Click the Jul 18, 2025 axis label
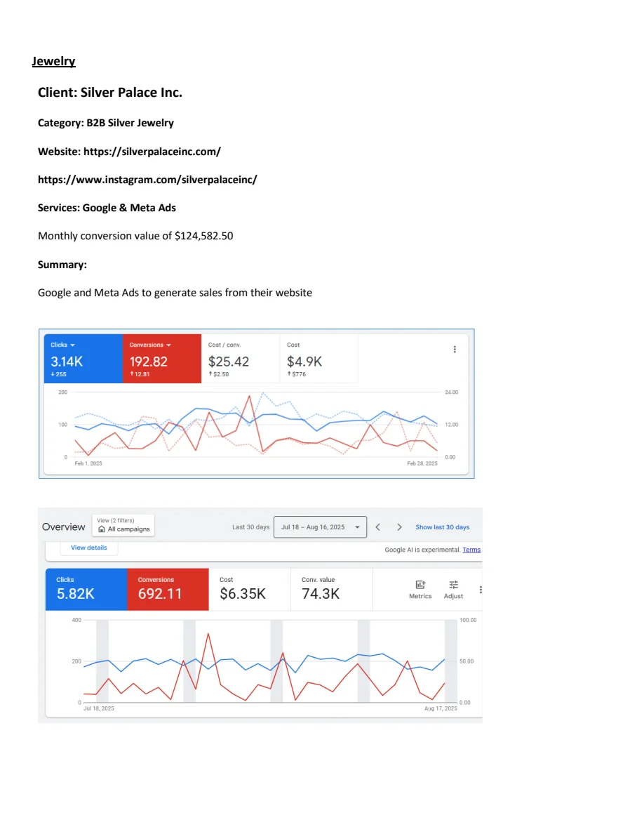The width and height of the screenshot is (644, 834). click(99, 708)
